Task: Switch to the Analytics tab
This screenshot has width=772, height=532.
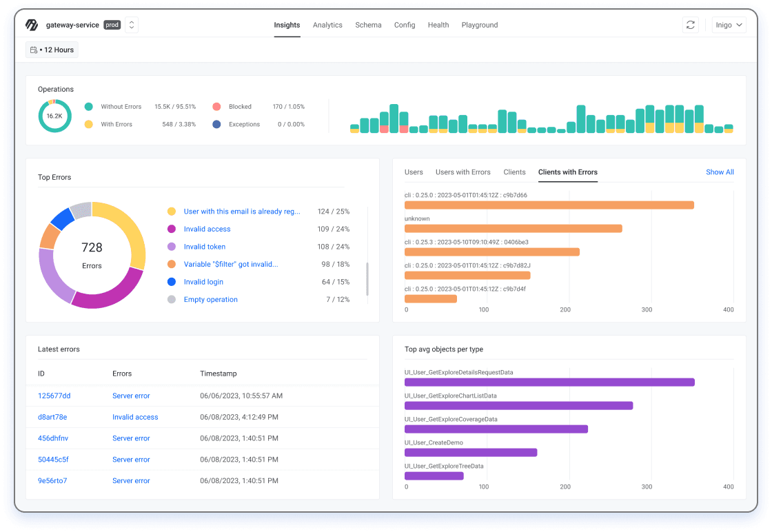Action: tap(327, 25)
